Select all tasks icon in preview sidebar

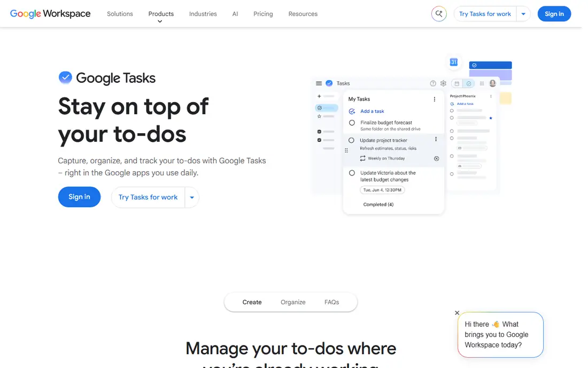point(320,108)
